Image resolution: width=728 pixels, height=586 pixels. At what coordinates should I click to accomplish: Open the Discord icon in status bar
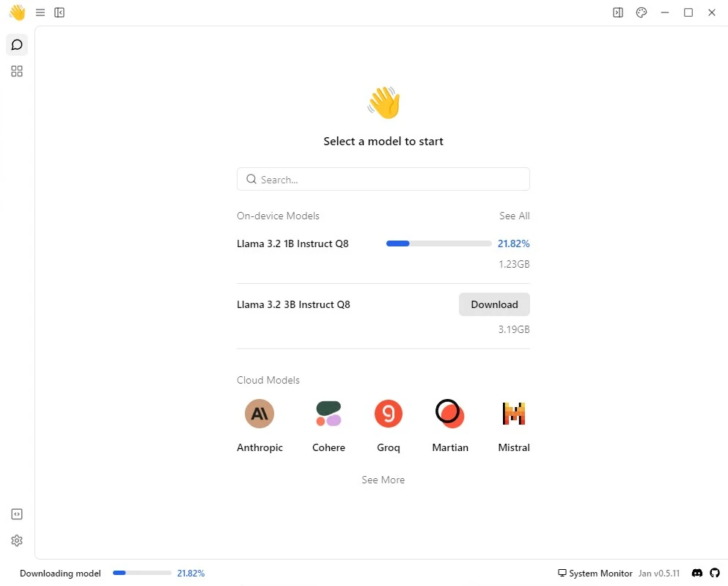697,573
